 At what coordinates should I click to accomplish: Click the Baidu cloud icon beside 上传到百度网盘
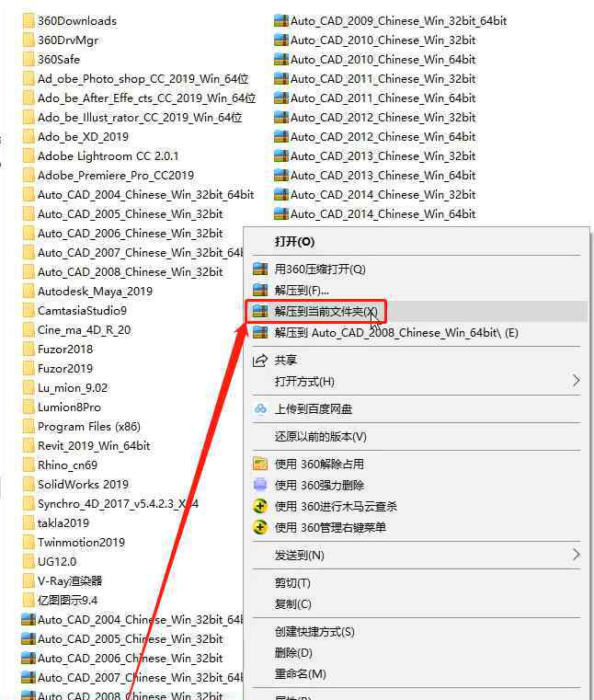click(260, 409)
